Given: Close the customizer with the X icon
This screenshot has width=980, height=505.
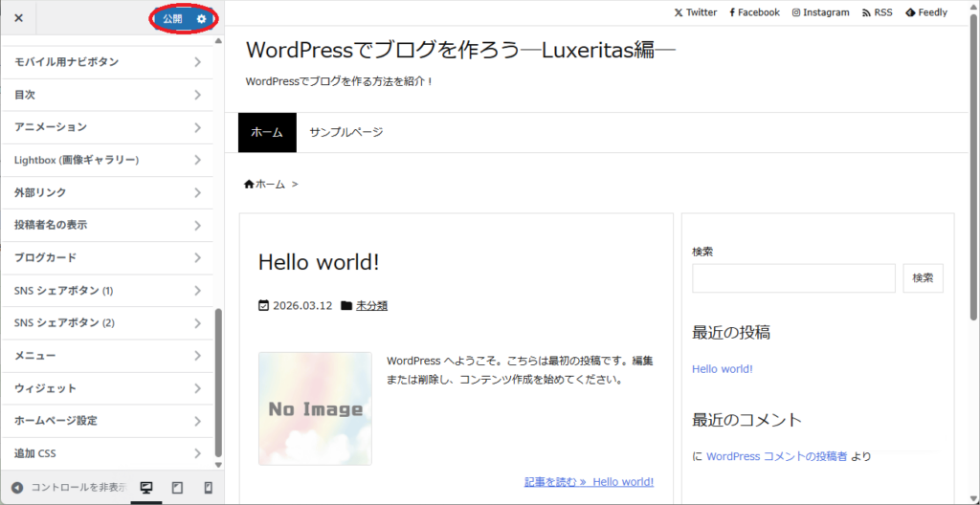Looking at the screenshot, I should point(19,18).
